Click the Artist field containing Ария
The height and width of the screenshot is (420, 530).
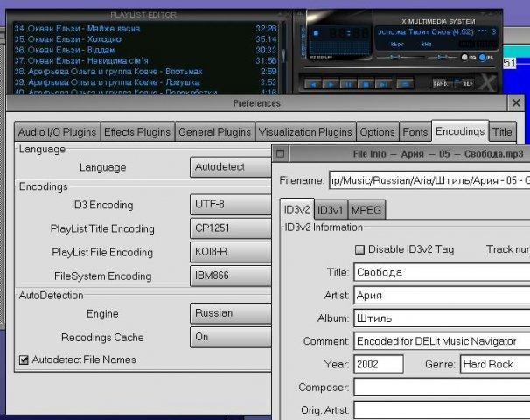click(x=442, y=296)
